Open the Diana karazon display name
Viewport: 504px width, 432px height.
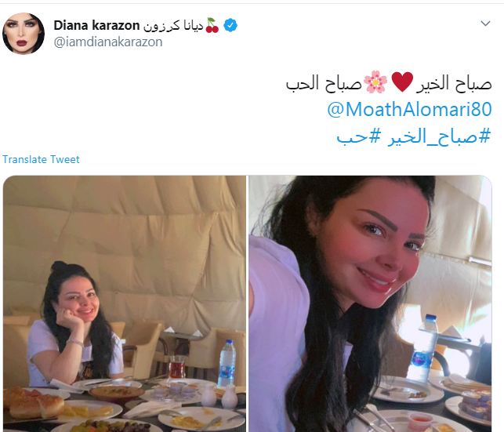point(96,25)
